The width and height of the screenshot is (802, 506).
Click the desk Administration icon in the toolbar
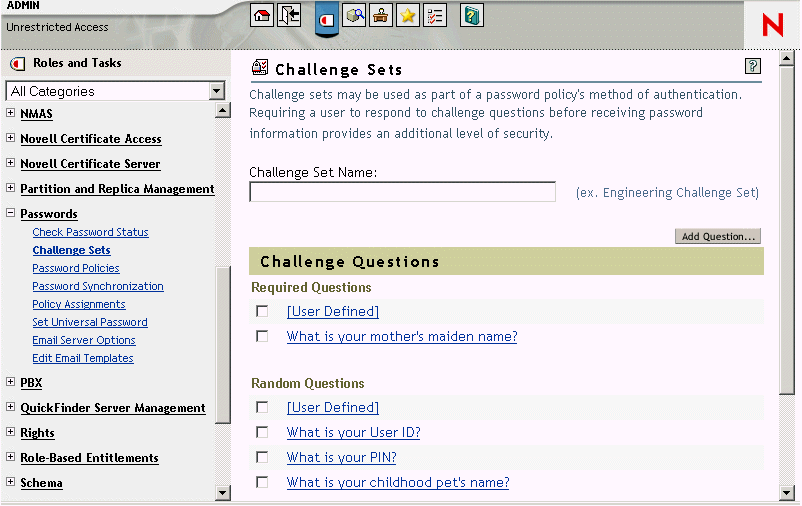[380, 15]
